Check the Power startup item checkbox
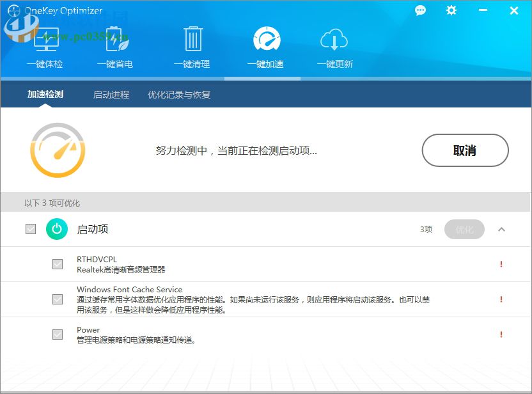 (57, 335)
